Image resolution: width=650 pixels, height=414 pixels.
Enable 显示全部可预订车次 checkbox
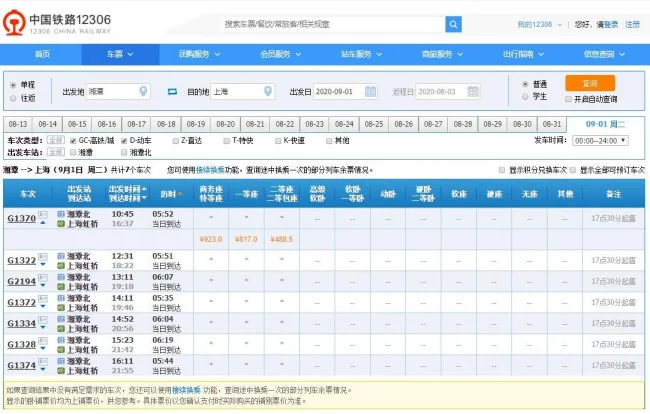[x=573, y=170]
